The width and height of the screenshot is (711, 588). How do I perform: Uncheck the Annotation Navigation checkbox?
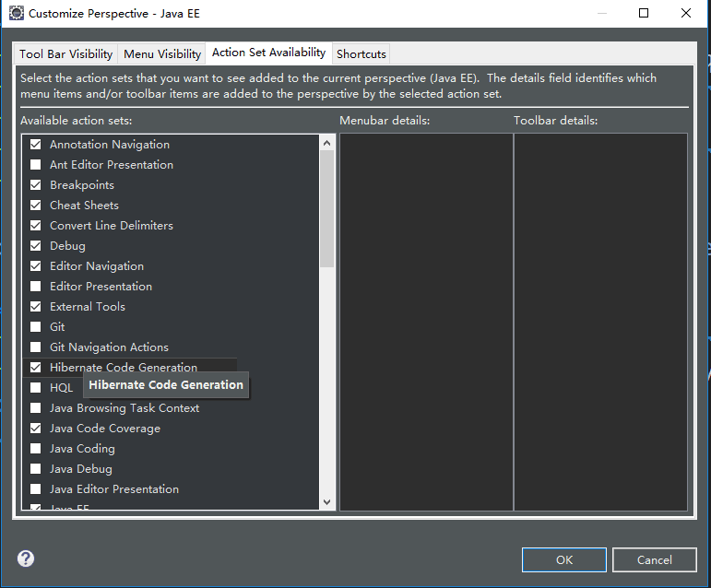point(36,145)
